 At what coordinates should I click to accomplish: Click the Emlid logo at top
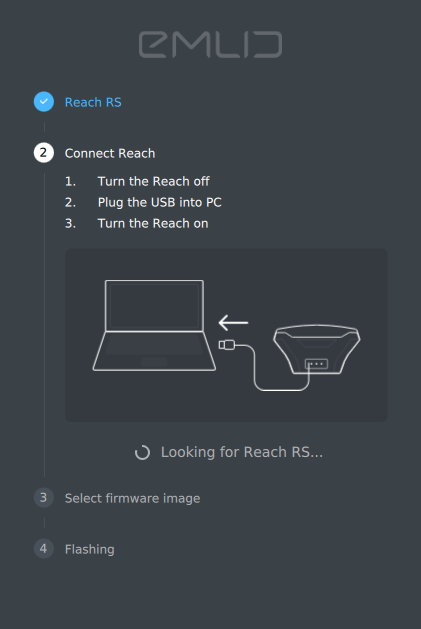pos(210,45)
